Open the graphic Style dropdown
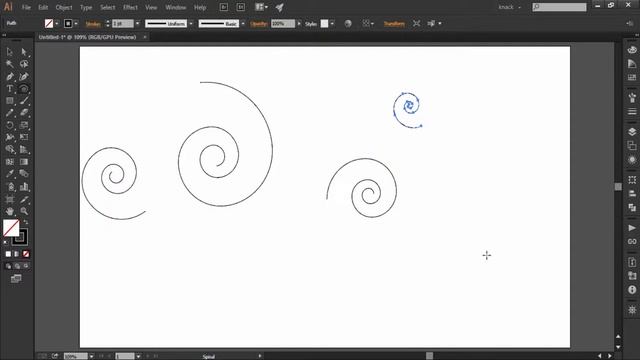Viewport: 640px width, 360px height. coord(332,24)
